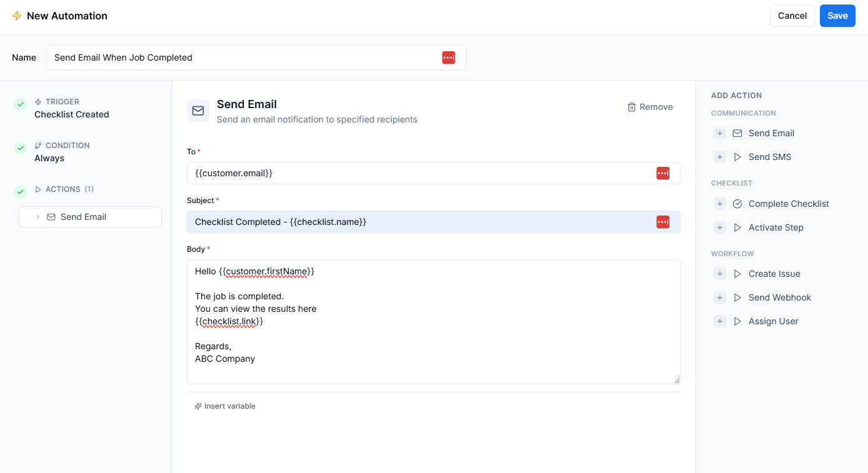This screenshot has width=868, height=473.
Task: Expand the Send Email action in the left sidebar
Action: 38,217
